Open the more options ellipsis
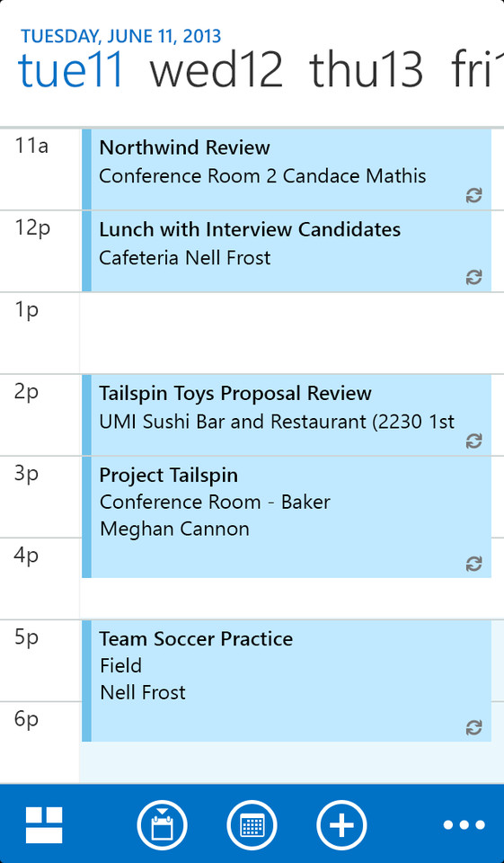Screen dimensions: 504x863 (x=464, y=825)
